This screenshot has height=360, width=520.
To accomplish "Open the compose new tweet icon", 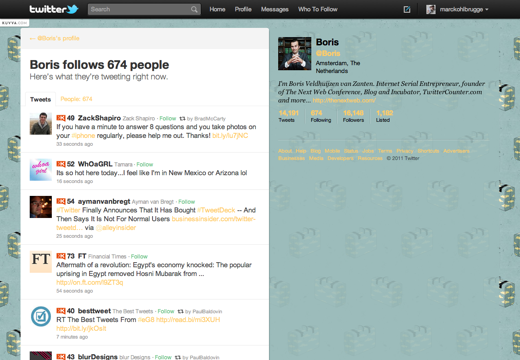I will (407, 9).
